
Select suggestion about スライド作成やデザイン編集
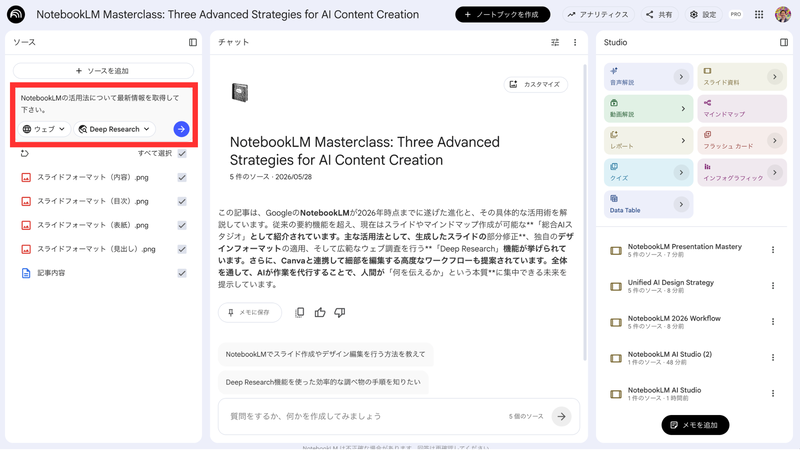pyautogui.click(x=326, y=354)
